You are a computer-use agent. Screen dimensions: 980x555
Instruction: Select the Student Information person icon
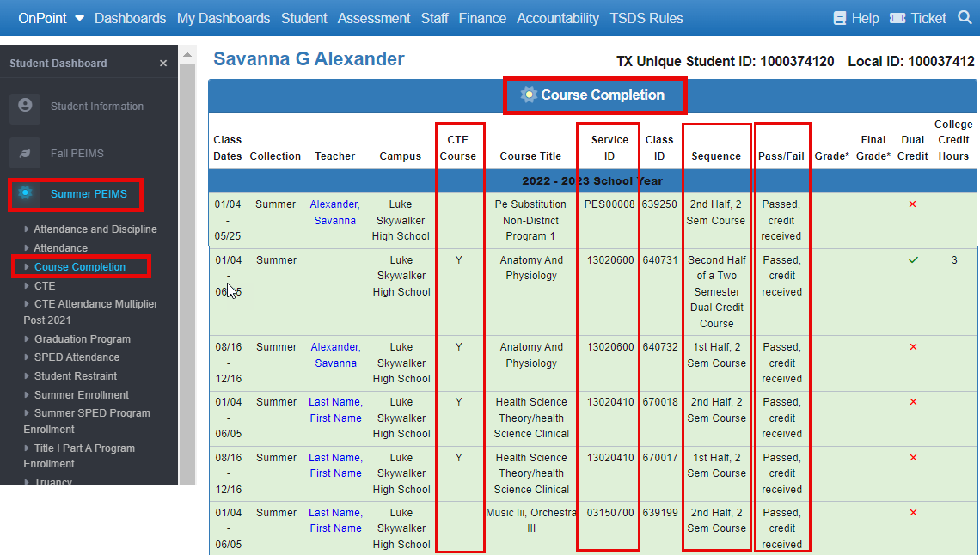(x=26, y=106)
